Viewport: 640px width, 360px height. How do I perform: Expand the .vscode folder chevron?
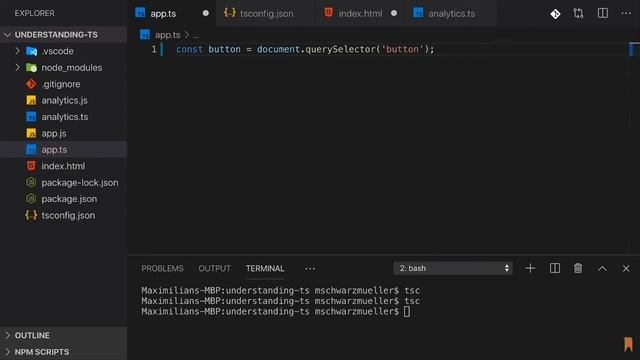point(17,51)
